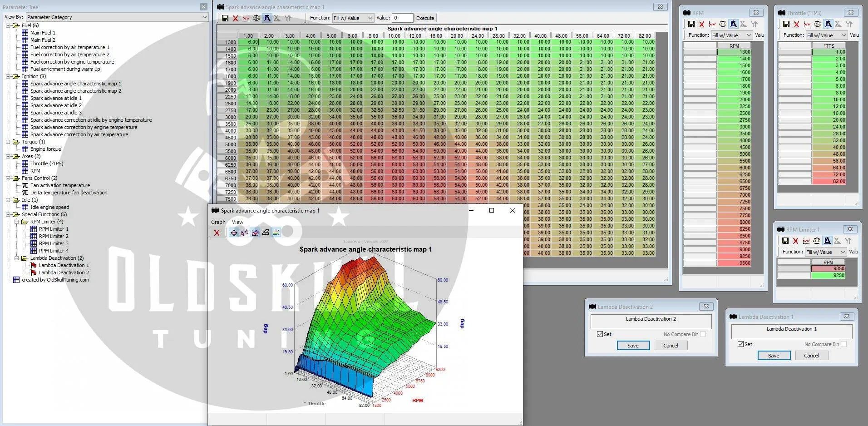Select the 9350 cell in RPM Limiter 1
Screen dimensions: 868x426
click(828, 268)
